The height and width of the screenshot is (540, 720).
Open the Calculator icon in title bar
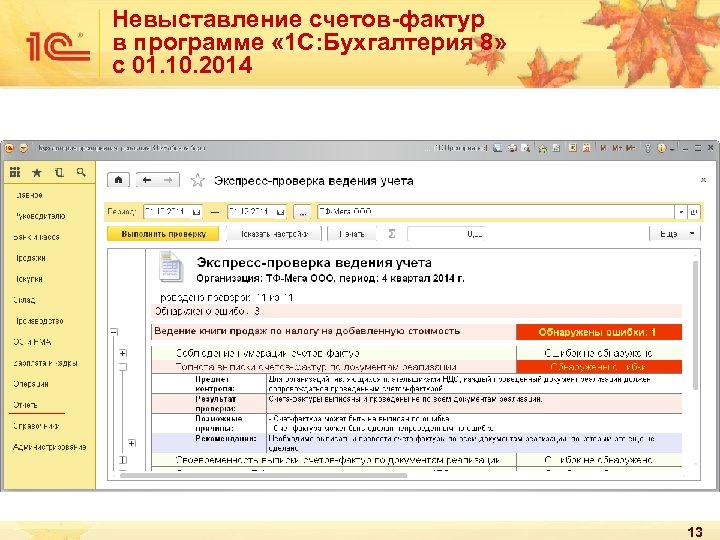click(573, 148)
